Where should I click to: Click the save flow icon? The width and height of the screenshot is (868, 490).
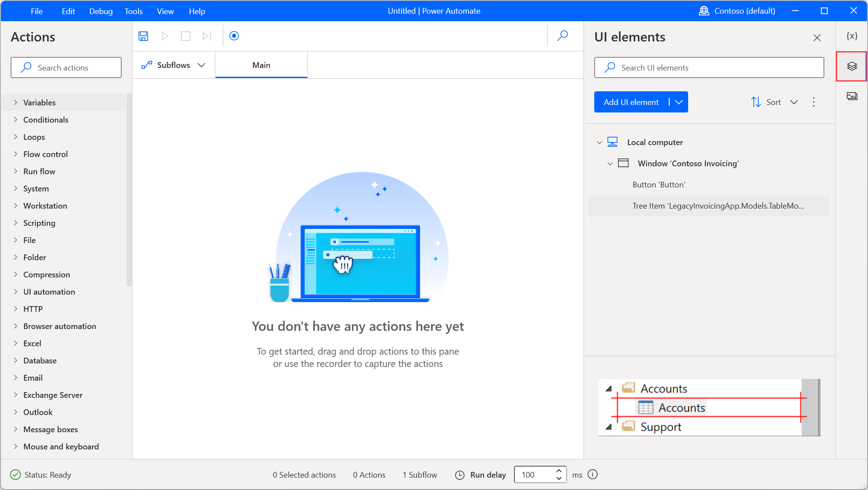(143, 36)
